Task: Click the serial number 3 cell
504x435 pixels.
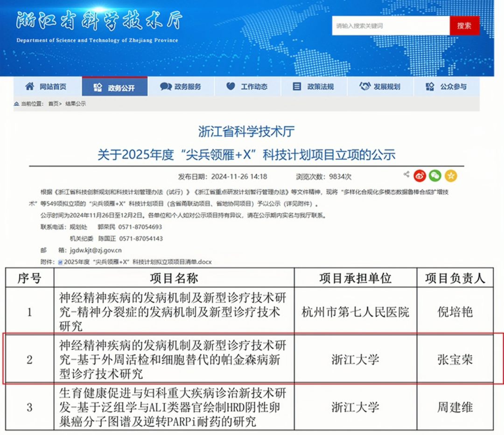Action: (29, 407)
